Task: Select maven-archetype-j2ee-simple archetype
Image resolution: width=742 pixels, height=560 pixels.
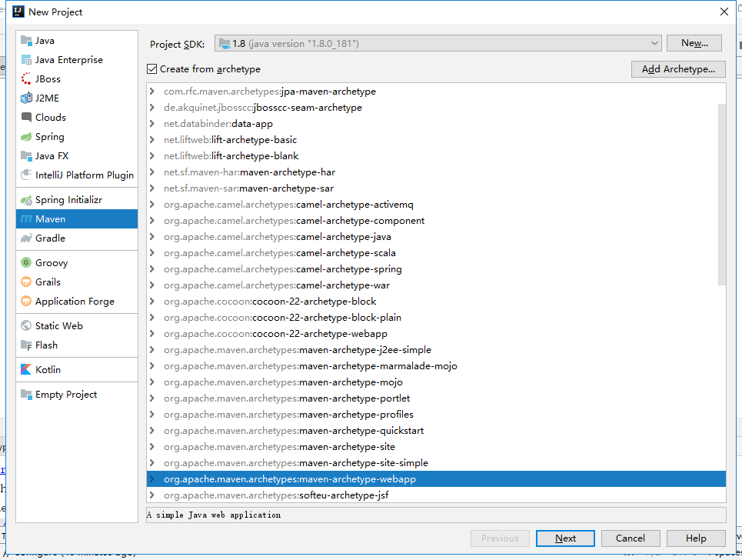Action: pyautogui.click(x=436, y=349)
